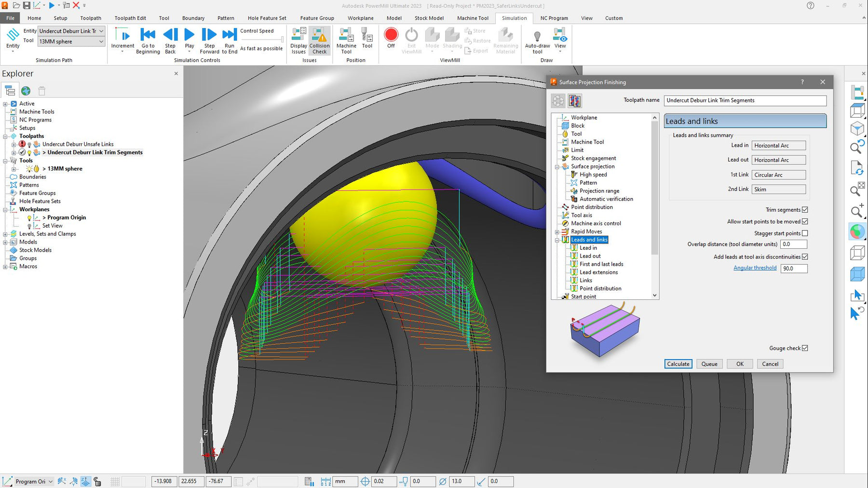Toggle the Trim segments checkbox

click(x=805, y=210)
